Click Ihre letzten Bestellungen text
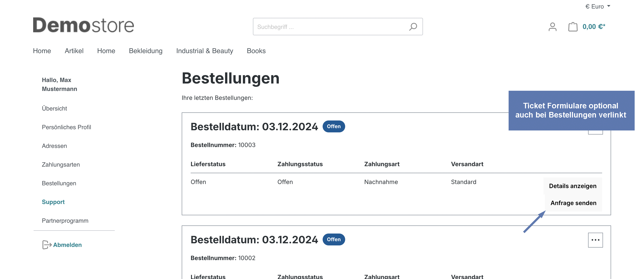644x279 pixels. [217, 98]
